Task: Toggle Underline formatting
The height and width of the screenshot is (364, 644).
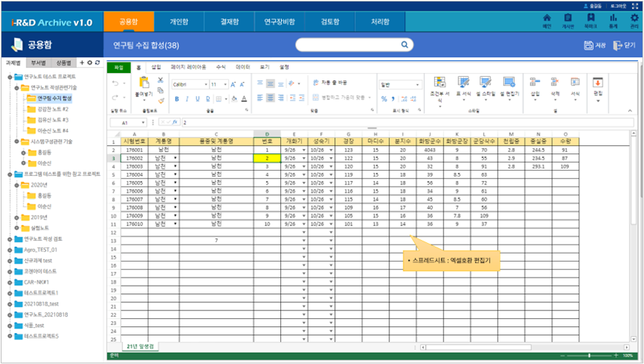Action: (x=198, y=99)
